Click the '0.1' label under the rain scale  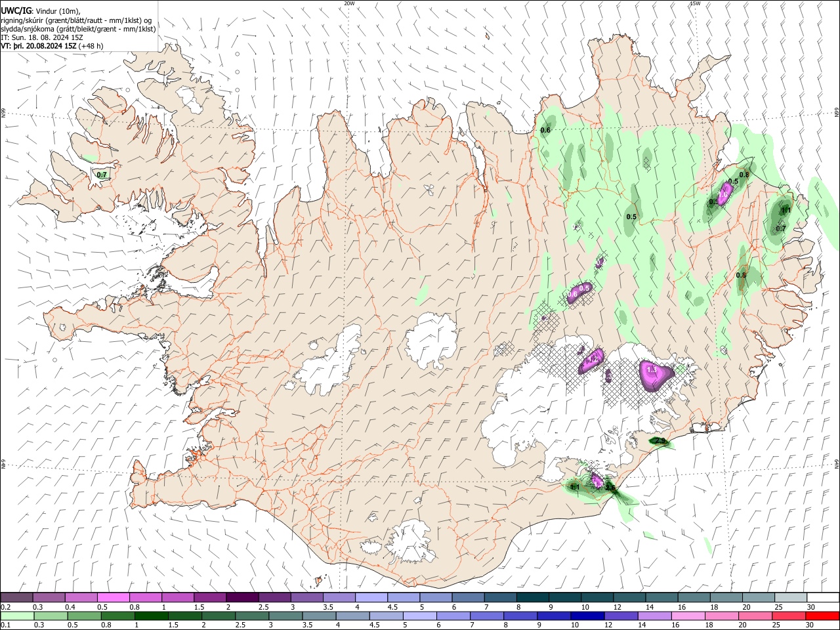click(x=5, y=625)
